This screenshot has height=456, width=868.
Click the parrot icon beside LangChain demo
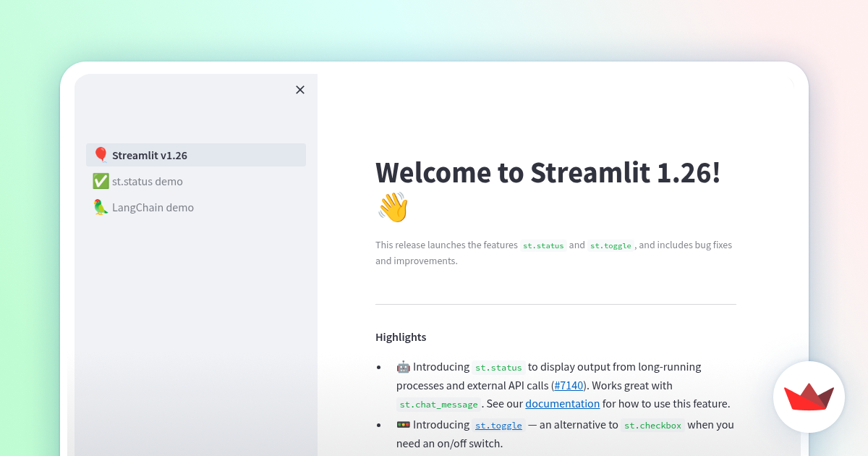[101, 207]
